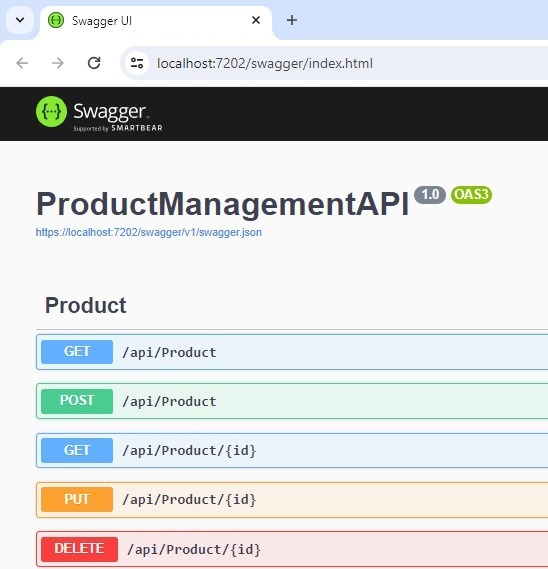Click the browser forward arrow
Image resolution: width=548 pixels, height=569 pixels.
pyautogui.click(x=58, y=63)
